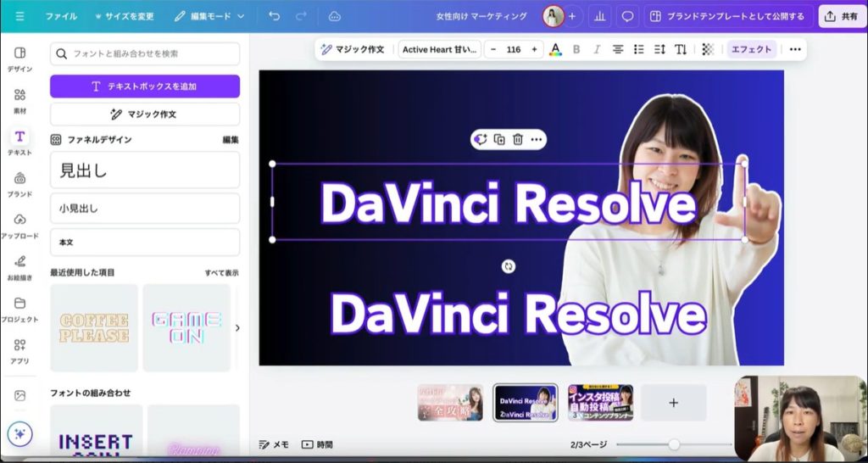This screenshot has width=868, height=463.
Task: Show more recently used items arrow
Action: (x=236, y=327)
